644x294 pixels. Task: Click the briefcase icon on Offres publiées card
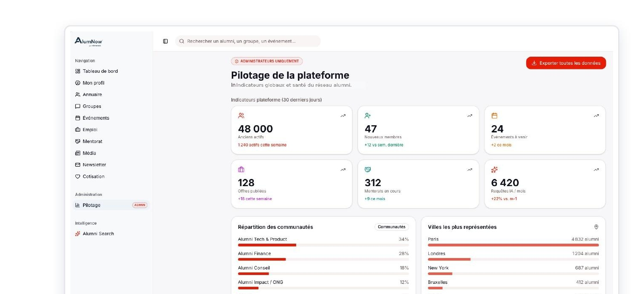(x=241, y=170)
